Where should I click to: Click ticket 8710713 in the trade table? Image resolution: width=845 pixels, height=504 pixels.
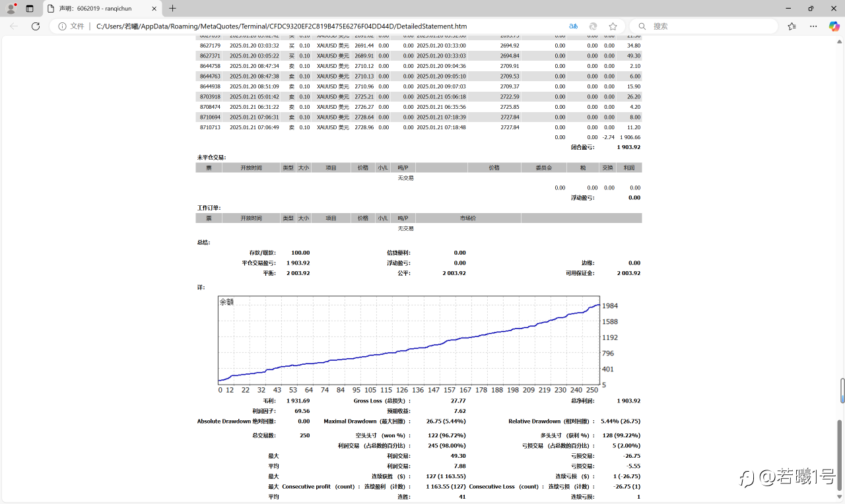tap(210, 127)
